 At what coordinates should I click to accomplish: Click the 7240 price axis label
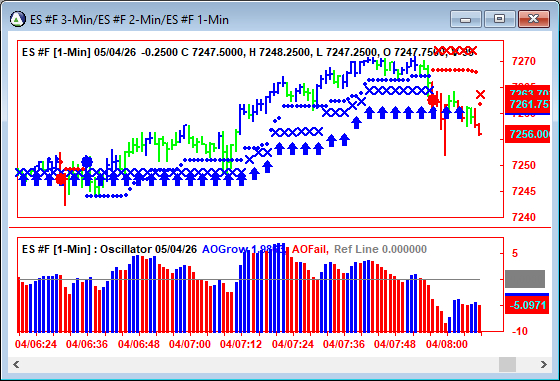point(524,217)
